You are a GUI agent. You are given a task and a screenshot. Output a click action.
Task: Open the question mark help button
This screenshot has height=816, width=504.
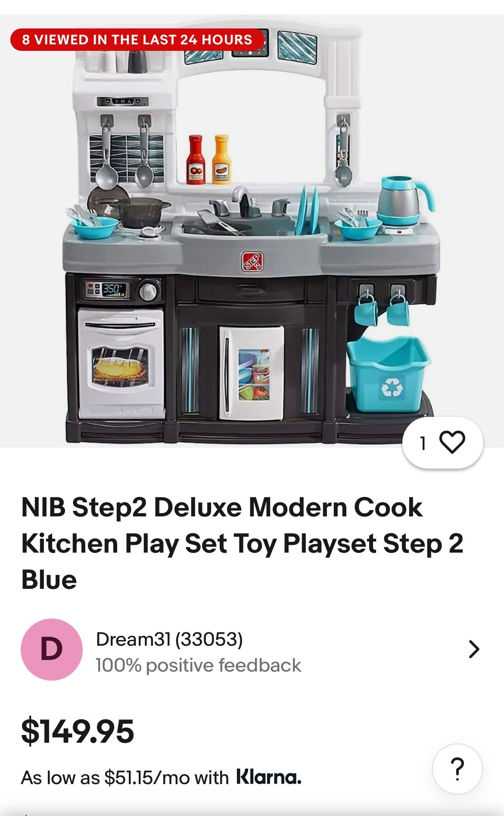click(x=457, y=769)
